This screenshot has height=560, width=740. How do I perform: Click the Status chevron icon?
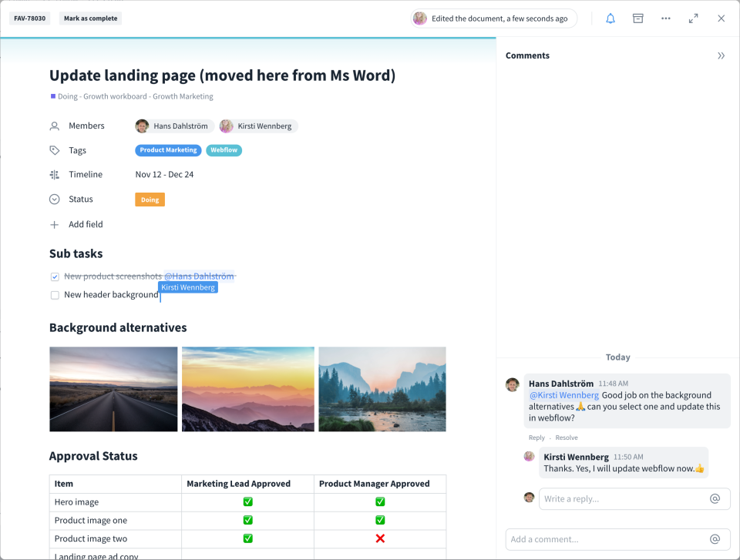click(x=54, y=199)
